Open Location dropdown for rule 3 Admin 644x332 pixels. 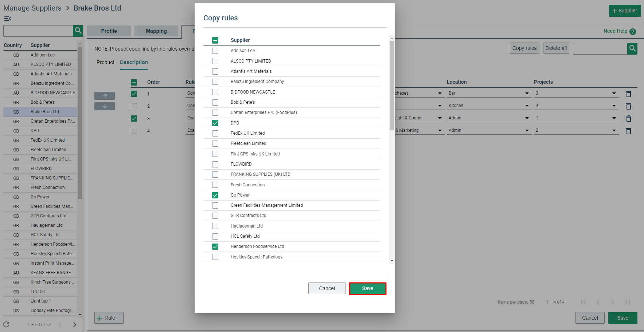coord(488,118)
